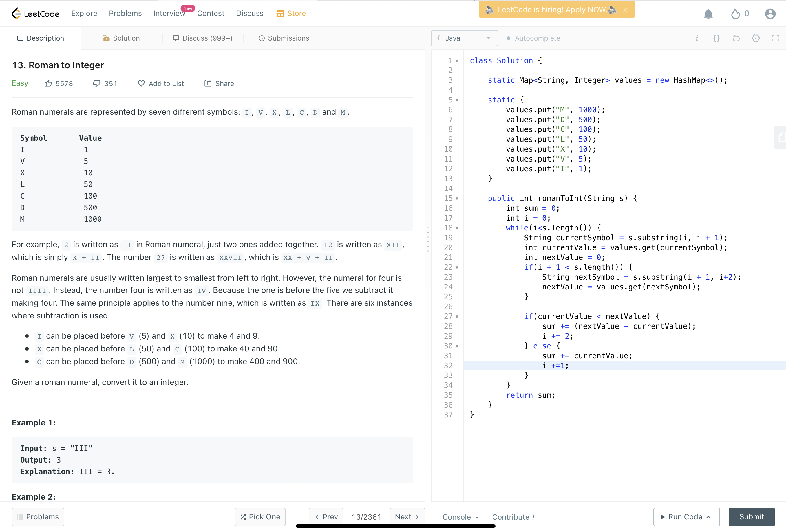Collapse the while loop fold arrow

pyautogui.click(x=457, y=228)
